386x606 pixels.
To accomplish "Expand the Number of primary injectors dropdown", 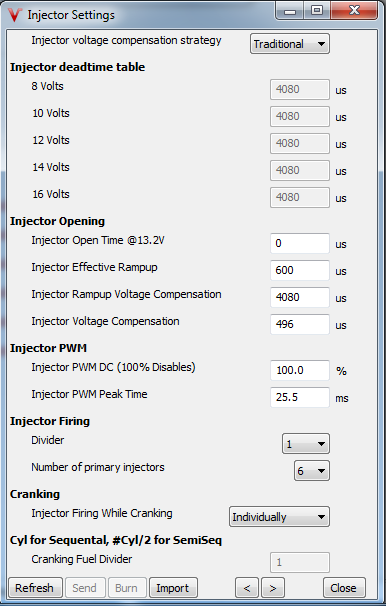I will coord(312,471).
